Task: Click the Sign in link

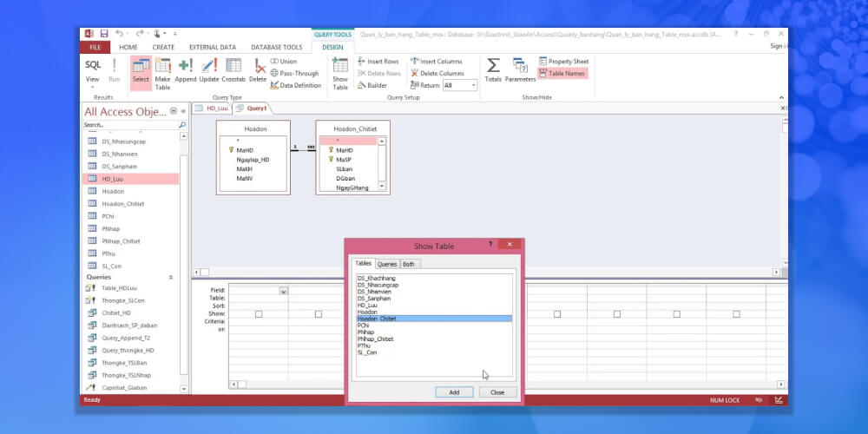Action: [779, 46]
